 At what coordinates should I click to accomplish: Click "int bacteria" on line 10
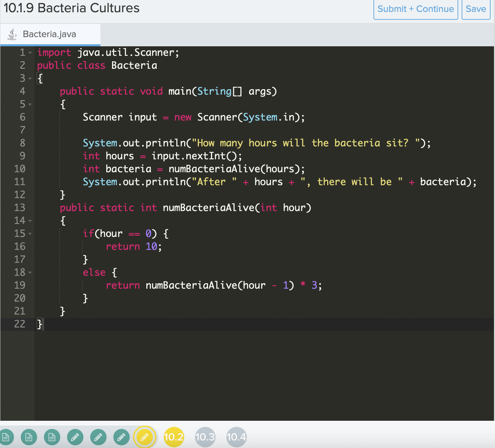pyautogui.click(x=117, y=169)
